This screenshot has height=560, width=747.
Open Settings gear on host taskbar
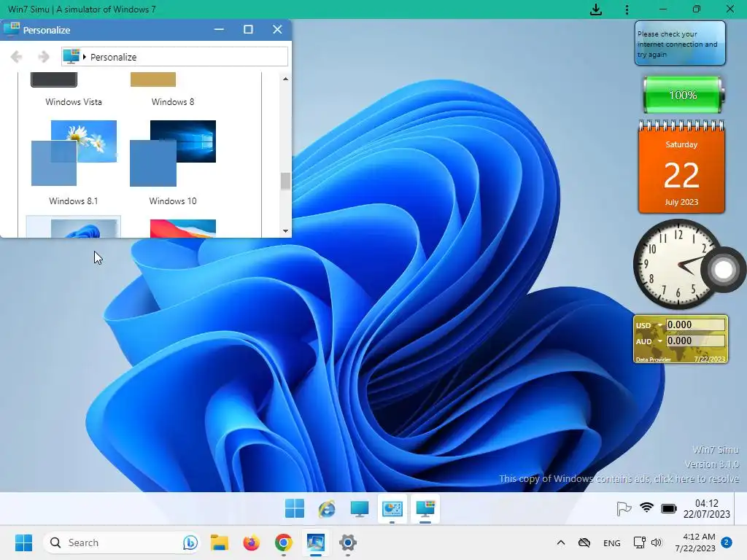point(348,542)
